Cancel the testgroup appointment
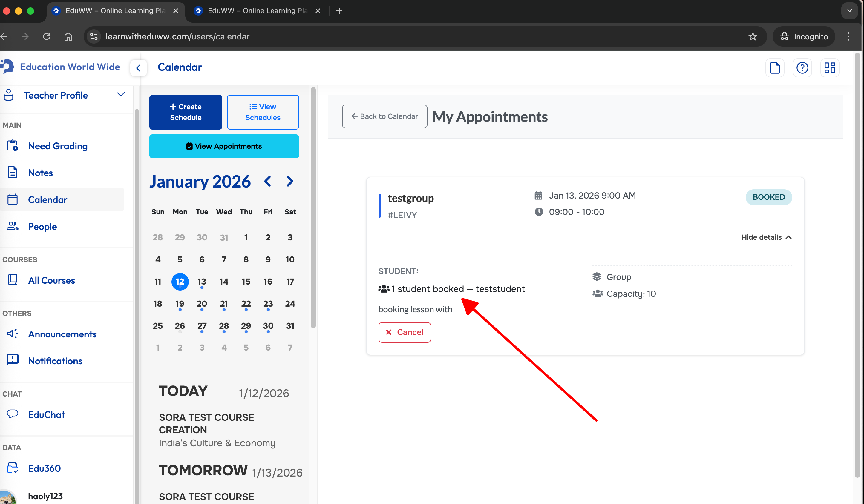The width and height of the screenshot is (864, 504). [x=404, y=332]
